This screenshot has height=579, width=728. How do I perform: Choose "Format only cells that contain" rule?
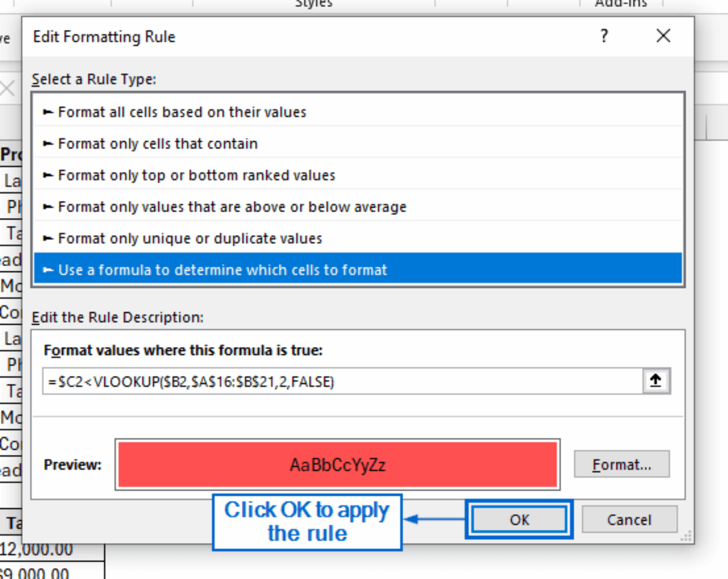point(158,144)
